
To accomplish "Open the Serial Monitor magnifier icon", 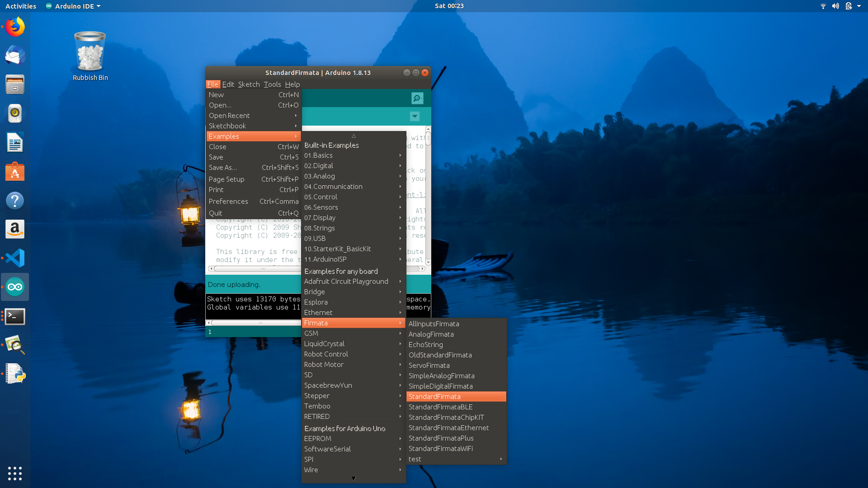I will tap(417, 98).
